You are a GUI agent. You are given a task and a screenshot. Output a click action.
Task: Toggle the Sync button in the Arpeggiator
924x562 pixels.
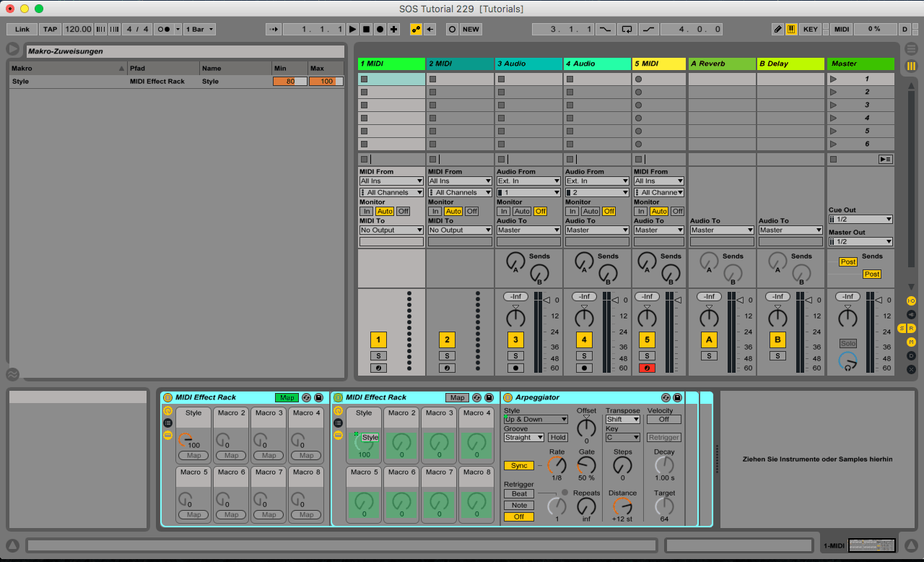[x=518, y=466]
